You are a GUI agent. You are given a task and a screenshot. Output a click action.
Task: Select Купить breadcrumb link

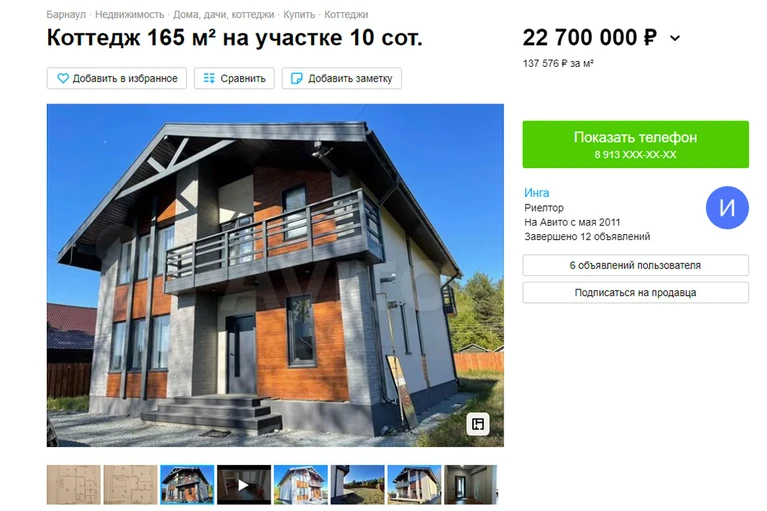tap(299, 15)
